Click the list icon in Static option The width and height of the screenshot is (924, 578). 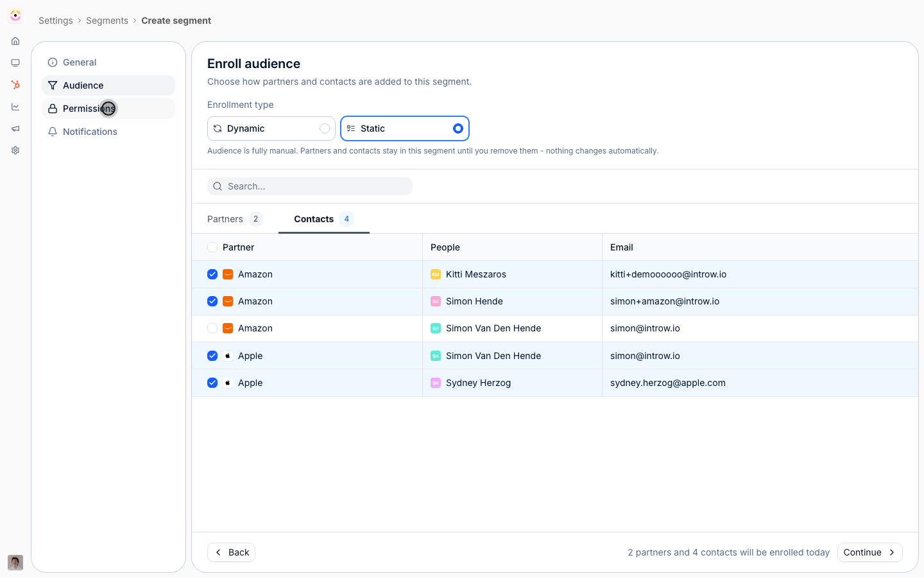click(x=351, y=128)
